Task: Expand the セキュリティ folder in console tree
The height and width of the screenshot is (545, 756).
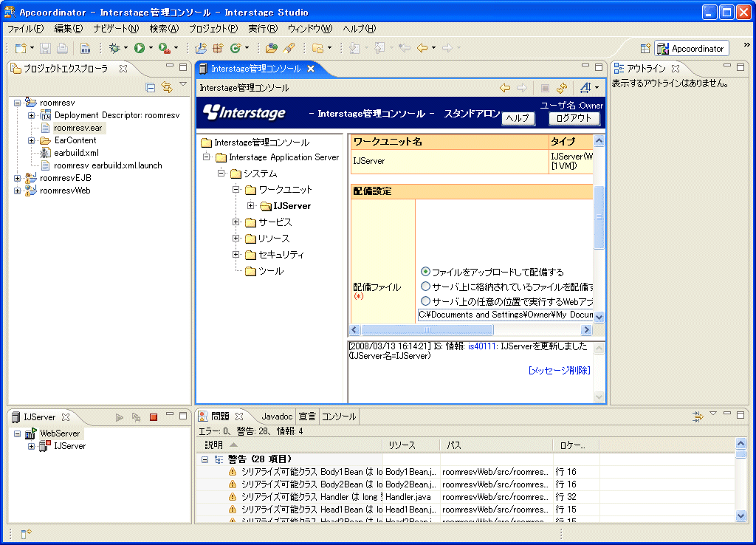Action: pyautogui.click(x=236, y=254)
